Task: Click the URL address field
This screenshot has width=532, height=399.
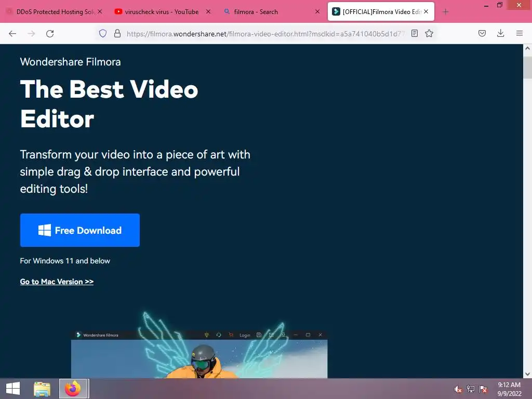Action: click(x=265, y=34)
